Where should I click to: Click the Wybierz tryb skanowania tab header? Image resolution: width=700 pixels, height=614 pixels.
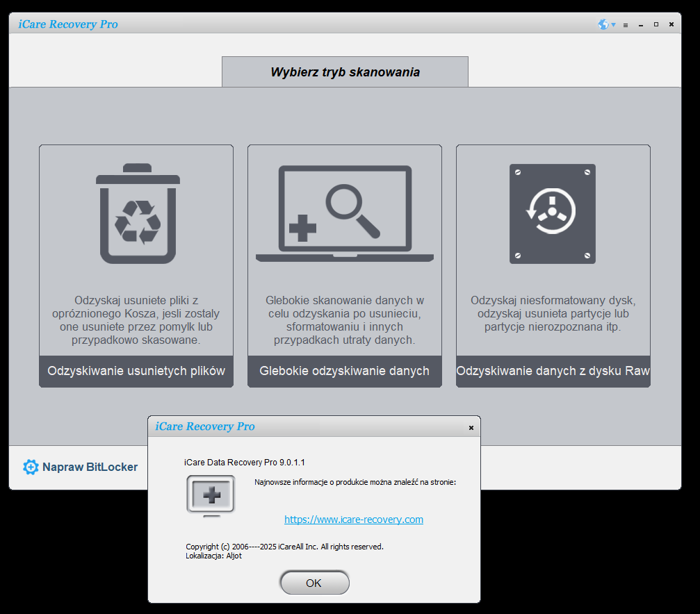[x=345, y=72]
